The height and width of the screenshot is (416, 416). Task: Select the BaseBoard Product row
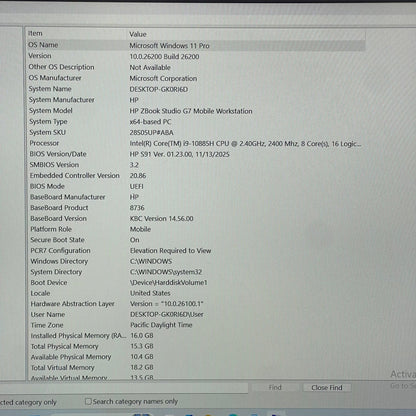pyautogui.click(x=196, y=208)
